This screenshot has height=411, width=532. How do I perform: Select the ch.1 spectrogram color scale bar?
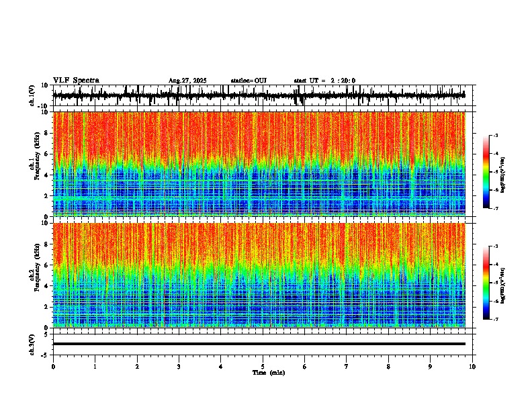coord(486,172)
